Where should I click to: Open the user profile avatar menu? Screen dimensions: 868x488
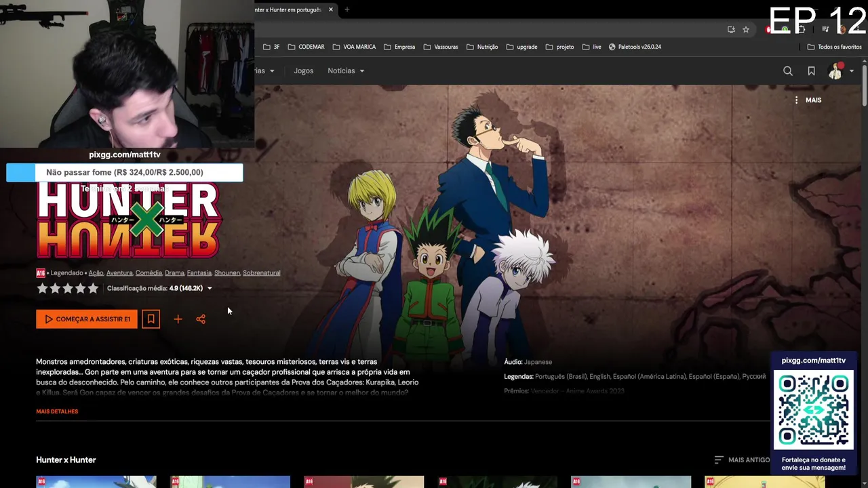pyautogui.click(x=835, y=71)
